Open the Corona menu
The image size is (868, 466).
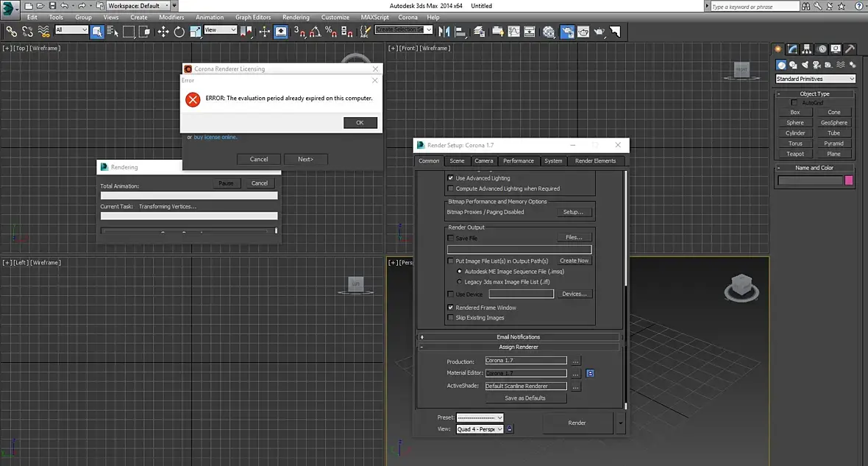click(408, 17)
